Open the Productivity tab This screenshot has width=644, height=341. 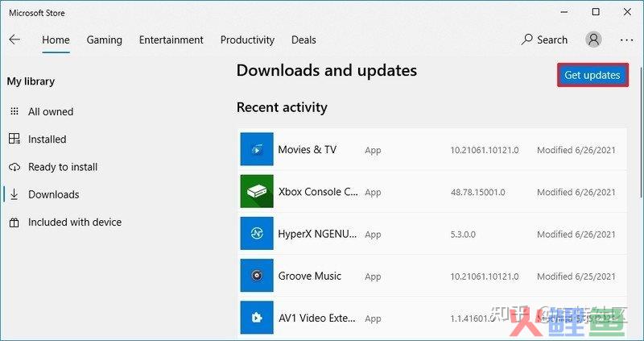pyautogui.click(x=247, y=40)
